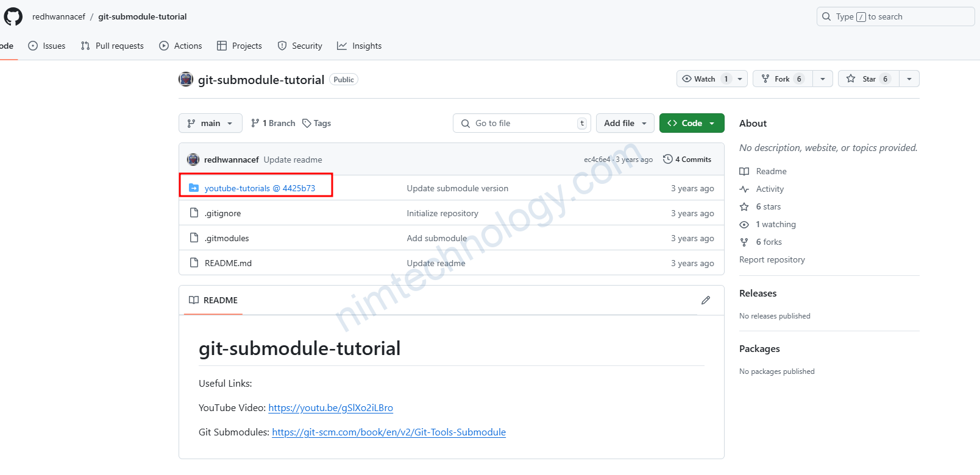Switch to the Pull requests tab
Viewport: 980px width, 475px height.
point(112,46)
